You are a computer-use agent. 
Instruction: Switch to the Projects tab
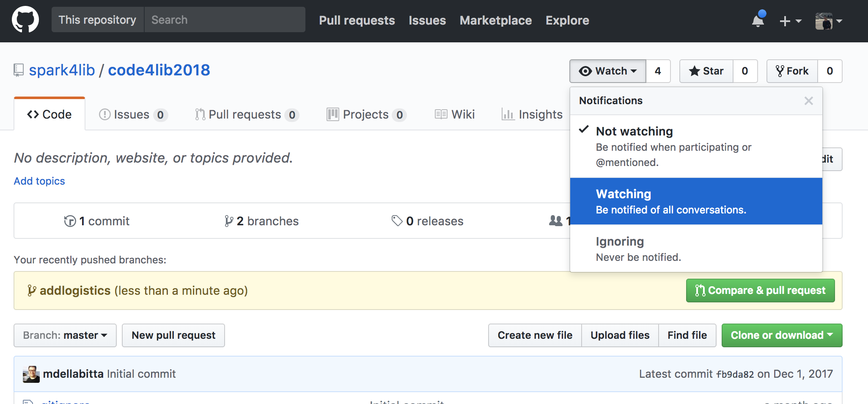click(367, 114)
